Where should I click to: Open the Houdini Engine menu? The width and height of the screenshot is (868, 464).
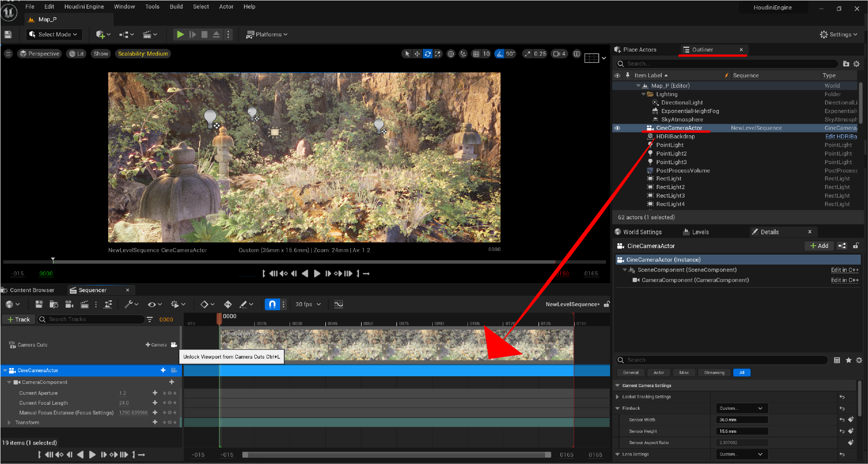click(84, 6)
